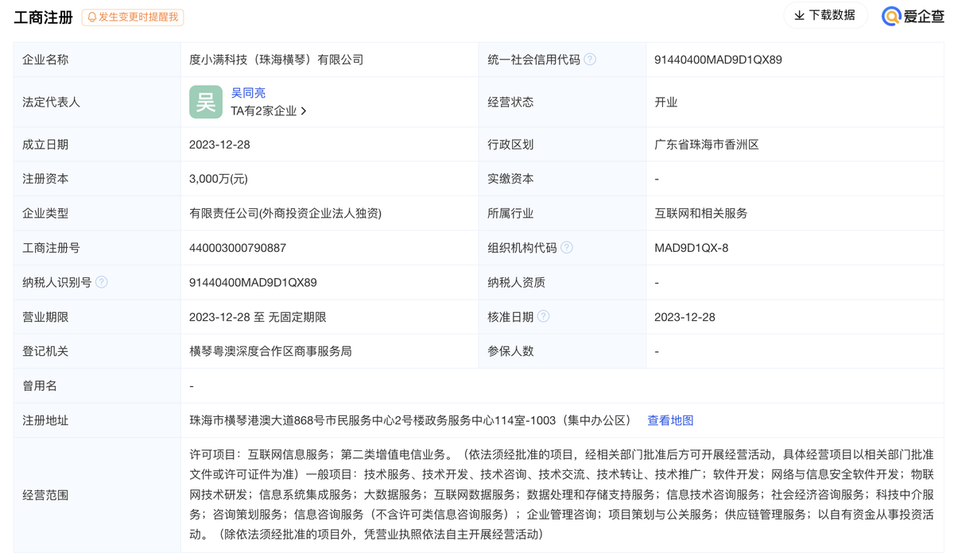Click the 参保人数 label cell
This screenshot has height=560, width=954.
click(562, 351)
